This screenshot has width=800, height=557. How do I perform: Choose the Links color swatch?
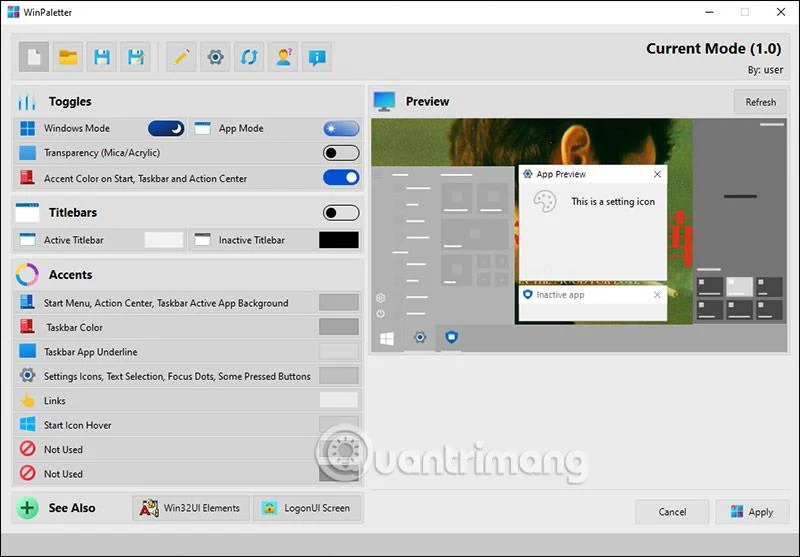339,400
